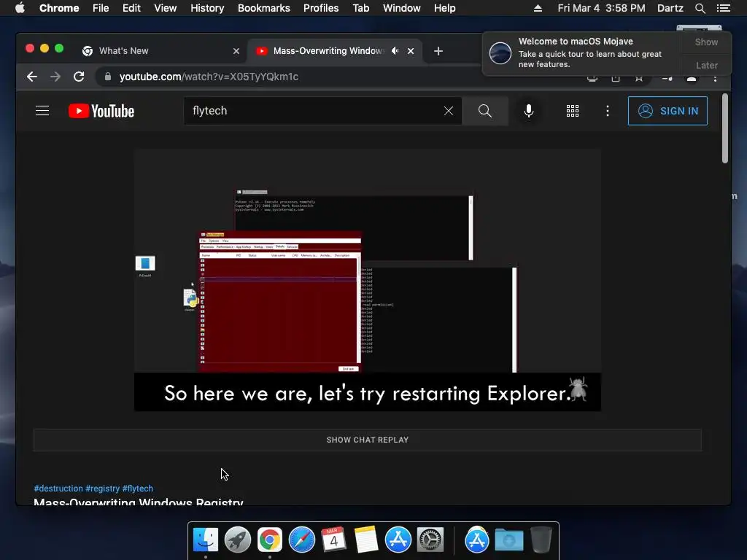Screen dimensions: 747x560
Task: Go back with Chrome's back arrow
Action: click(32, 77)
